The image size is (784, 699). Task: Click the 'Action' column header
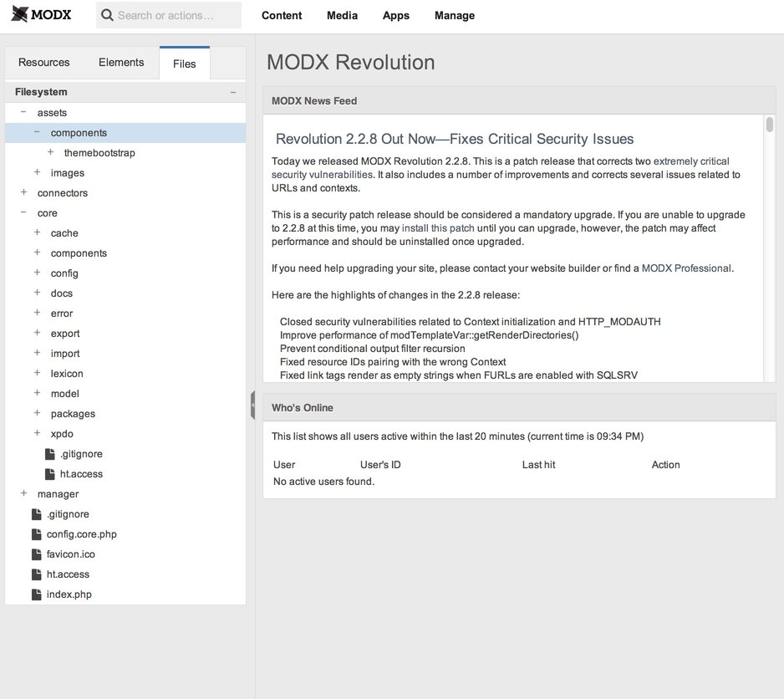pyautogui.click(x=665, y=464)
